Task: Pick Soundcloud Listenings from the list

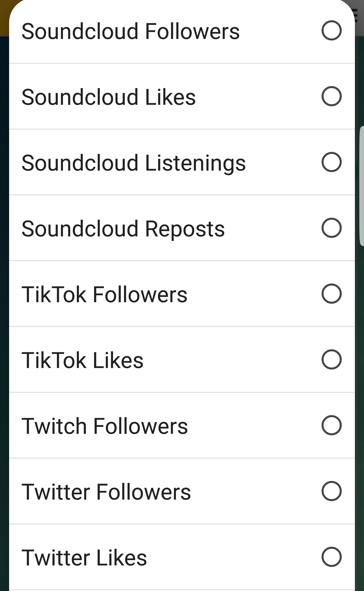Action: pyautogui.click(x=133, y=163)
